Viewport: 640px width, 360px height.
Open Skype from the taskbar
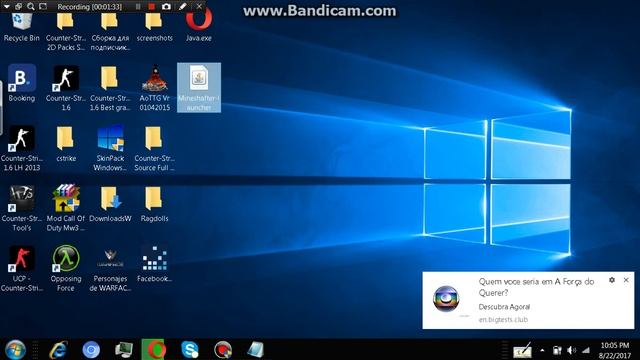click(190, 350)
